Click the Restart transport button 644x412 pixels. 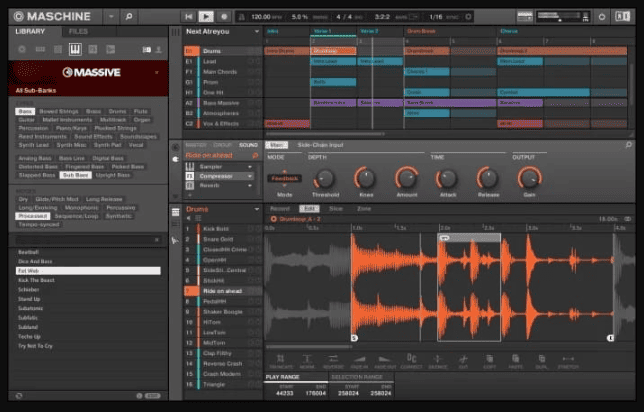(x=189, y=17)
